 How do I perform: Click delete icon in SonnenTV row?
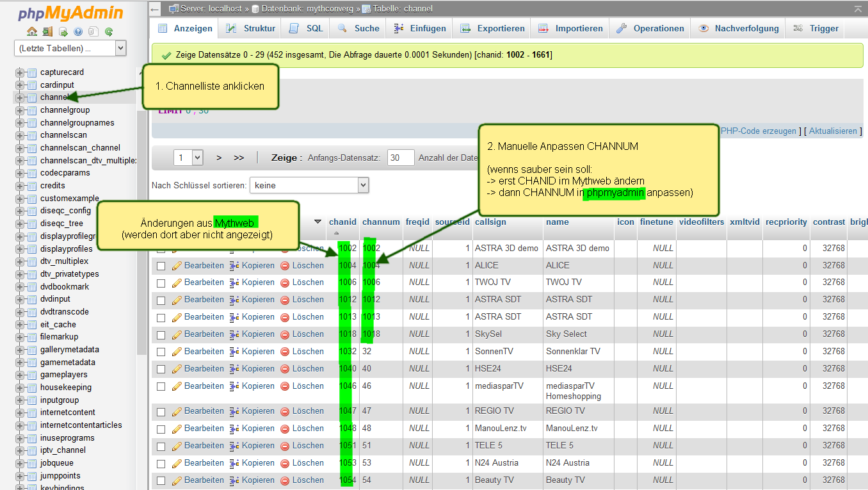[285, 352]
